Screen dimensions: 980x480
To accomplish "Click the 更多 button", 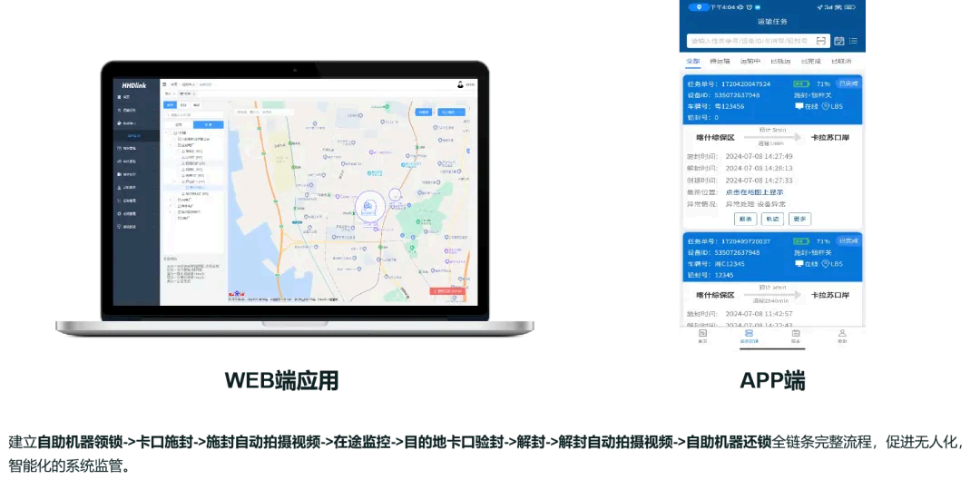I will click(800, 219).
